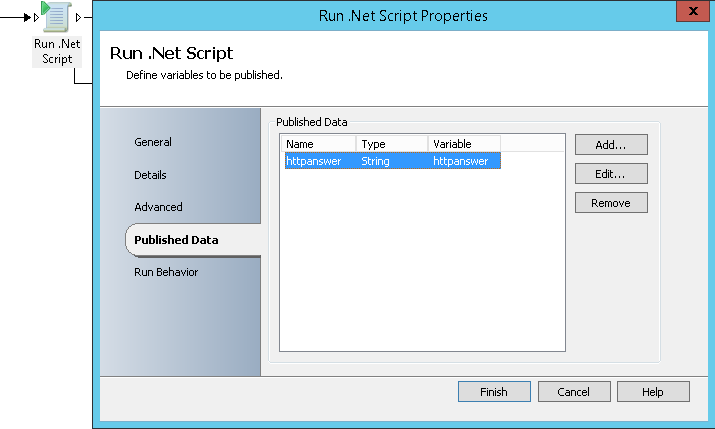The height and width of the screenshot is (429, 715).
Task: Select the httpanswer name cell
Action: point(314,161)
